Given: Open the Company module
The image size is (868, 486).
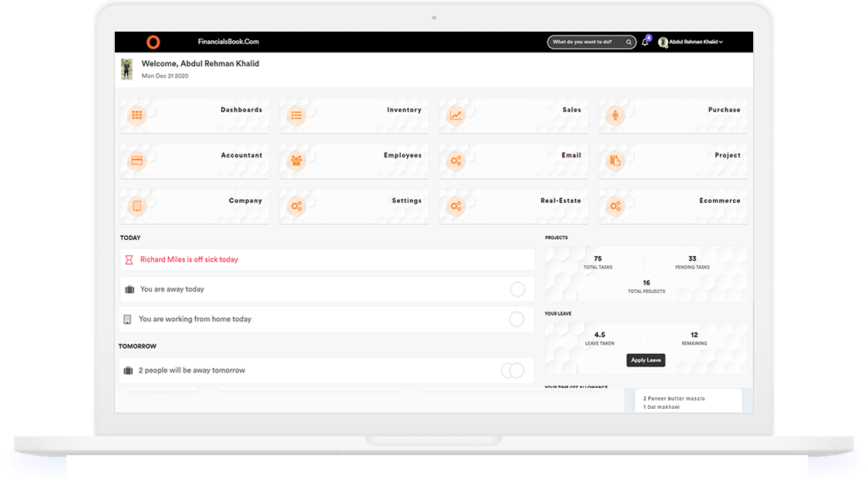Looking at the screenshot, I should 195,207.
